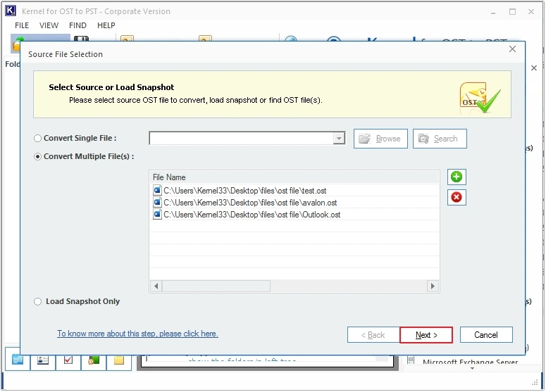
Task: Open the HELP menu
Action: (106, 25)
